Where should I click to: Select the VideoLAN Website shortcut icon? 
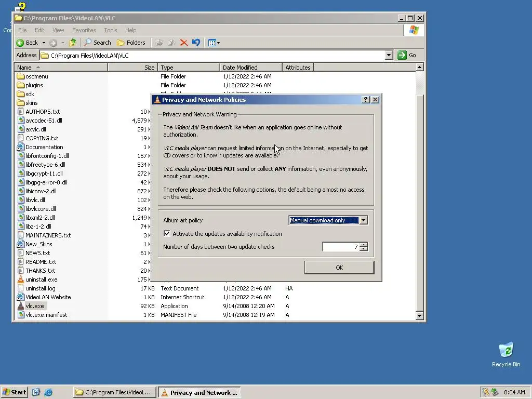(21, 297)
